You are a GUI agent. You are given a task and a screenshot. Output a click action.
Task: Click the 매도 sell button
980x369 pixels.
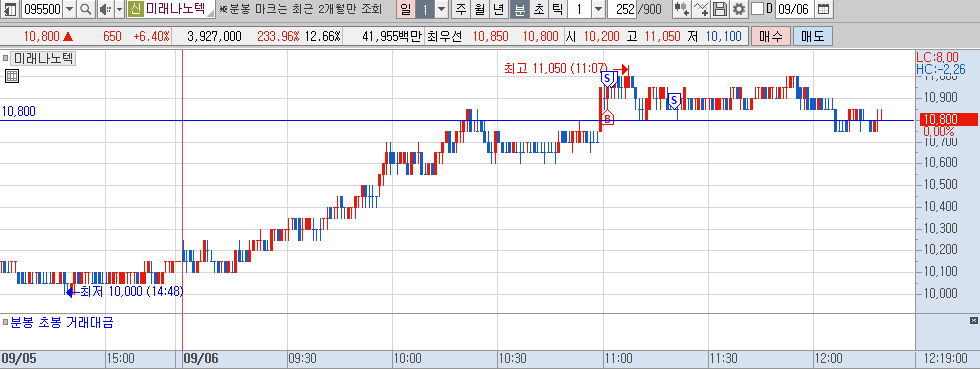pos(812,36)
